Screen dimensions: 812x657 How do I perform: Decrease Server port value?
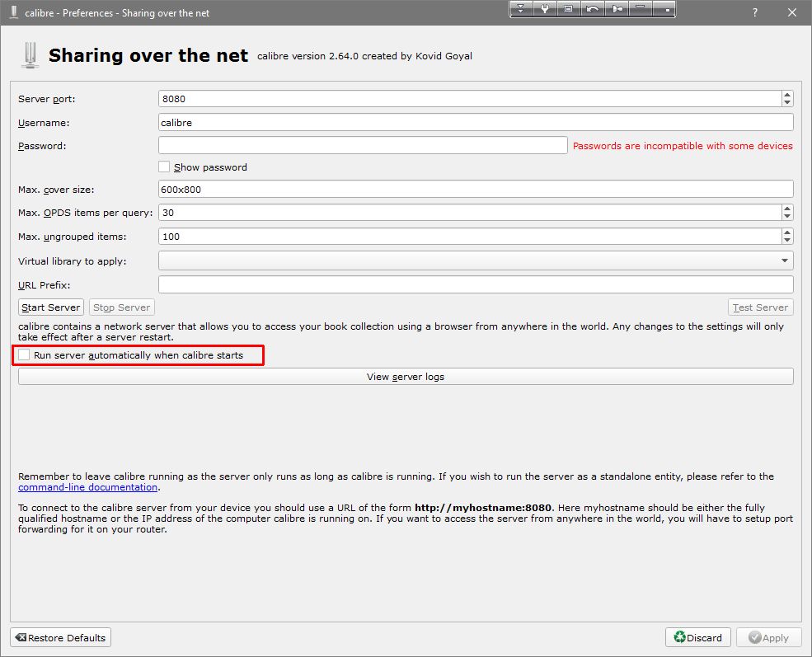coord(787,102)
